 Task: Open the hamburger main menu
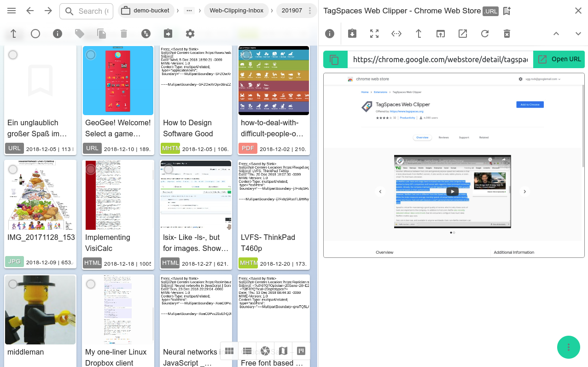(x=12, y=11)
